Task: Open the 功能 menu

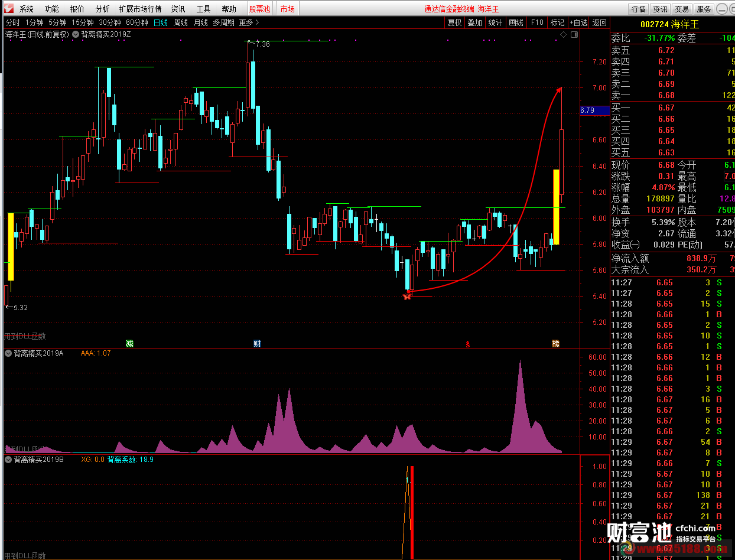Action: (51, 9)
